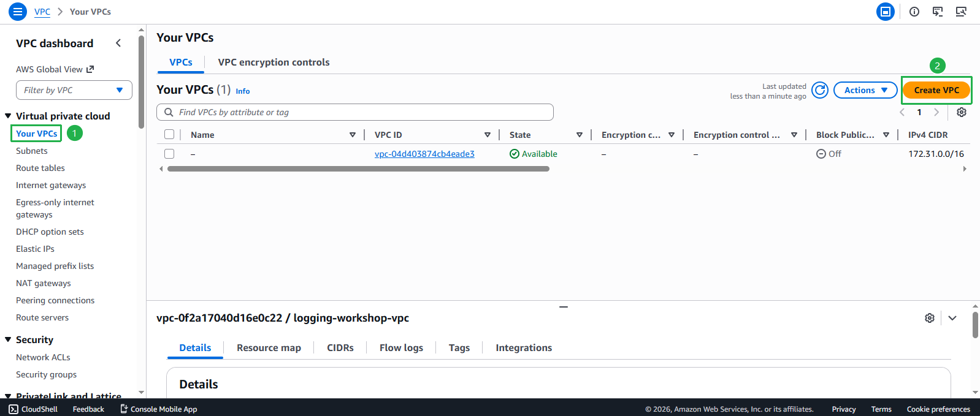Open the Tags tab
This screenshot has height=416, width=980.
coord(459,348)
